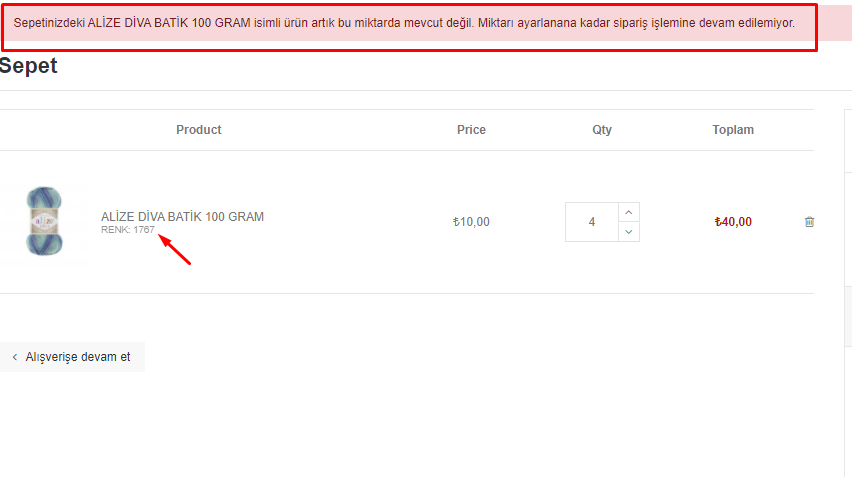
Task: Decrease quantity with the down arrow
Action: pyautogui.click(x=629, y=232)
